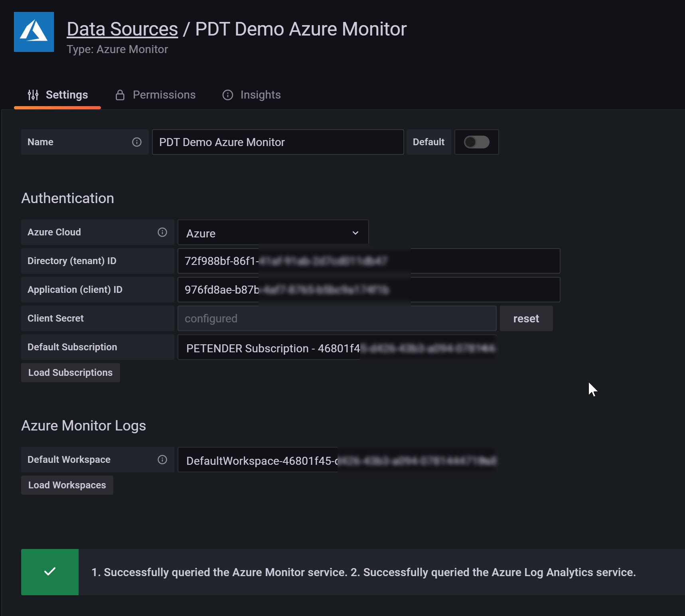Viewport: 685px width, 616px height.
Task: Click the Load Workspaces button
Action: coord(67,485)
